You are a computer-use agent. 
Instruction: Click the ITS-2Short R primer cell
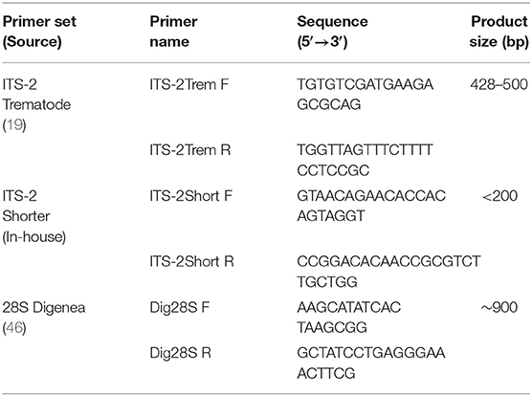pos(191,261)
